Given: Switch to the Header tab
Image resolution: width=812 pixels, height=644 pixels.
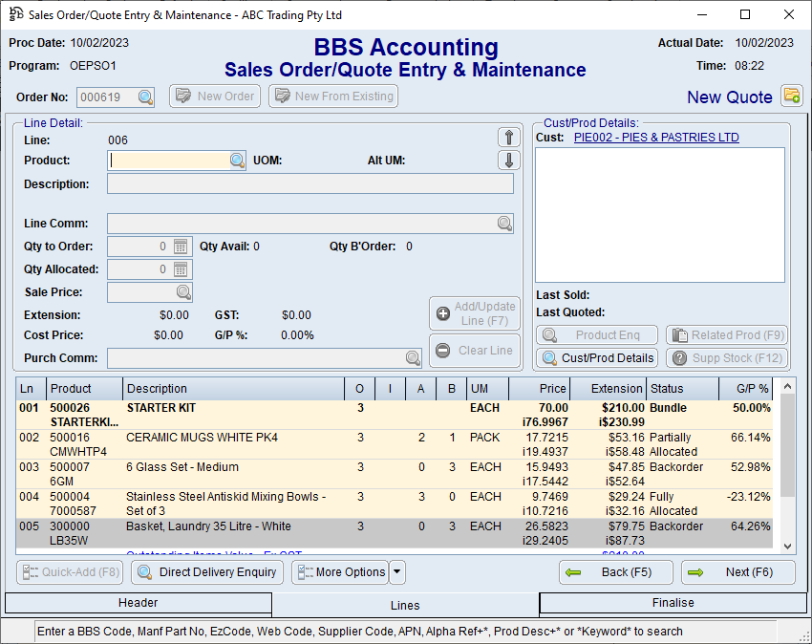Looking at the screenshot, I should click(x=138, y=603).
